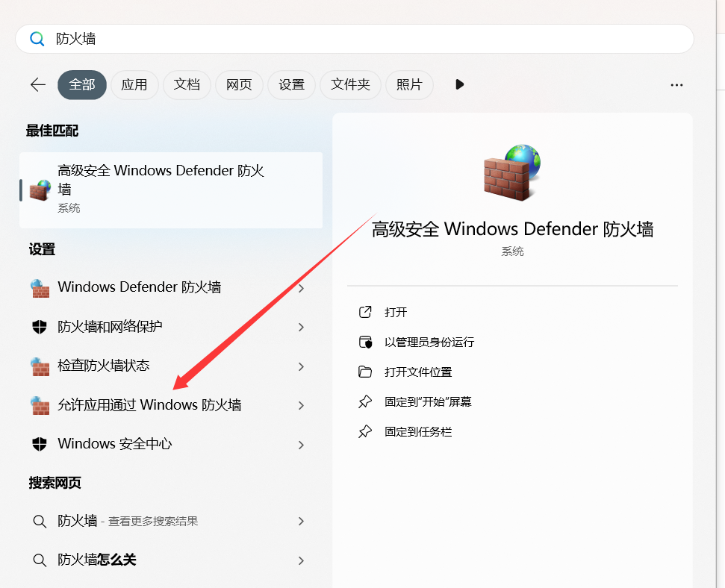Switch to the 应用 filter tab
The image size is (725, 588).
pos(134,84)
